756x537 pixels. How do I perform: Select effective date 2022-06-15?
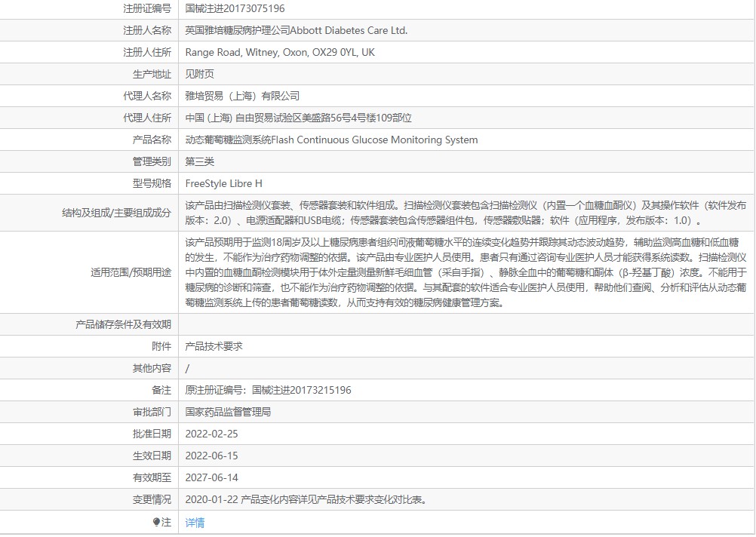point(212,456)
